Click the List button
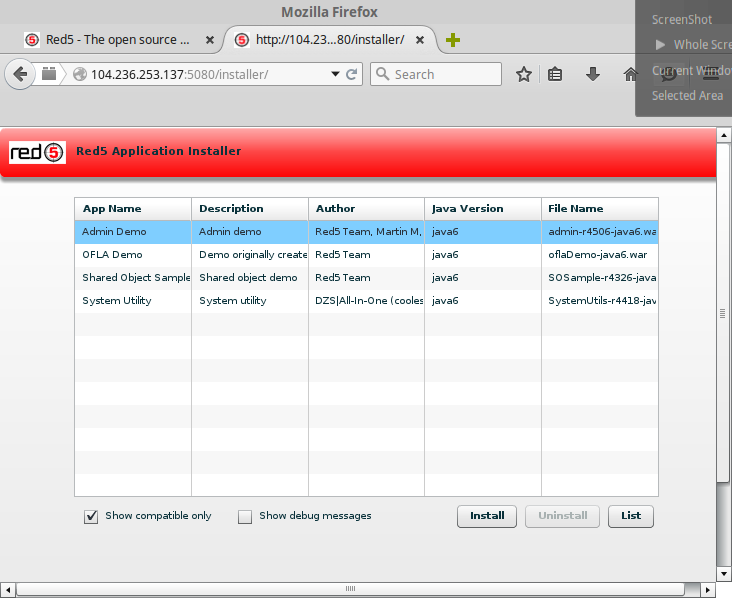 [x=631, y=516]
